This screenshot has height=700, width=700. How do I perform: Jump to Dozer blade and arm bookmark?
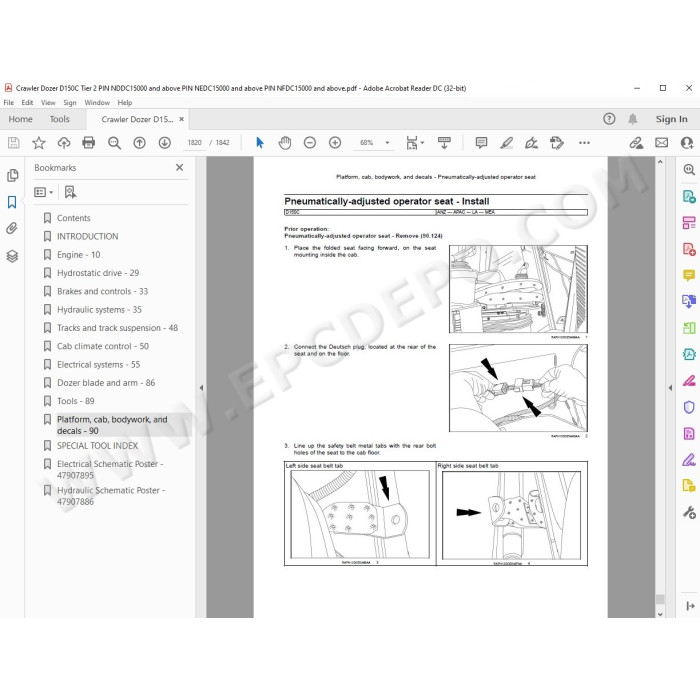pos(106,383)
